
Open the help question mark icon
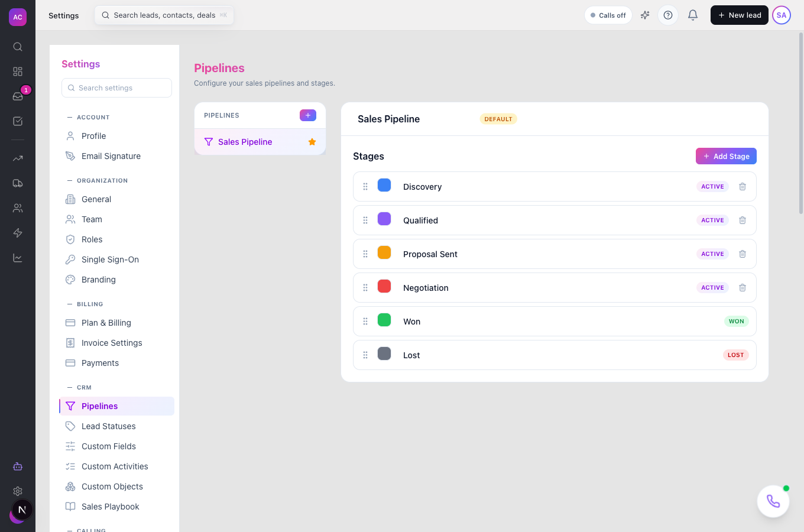coord(668,15)
